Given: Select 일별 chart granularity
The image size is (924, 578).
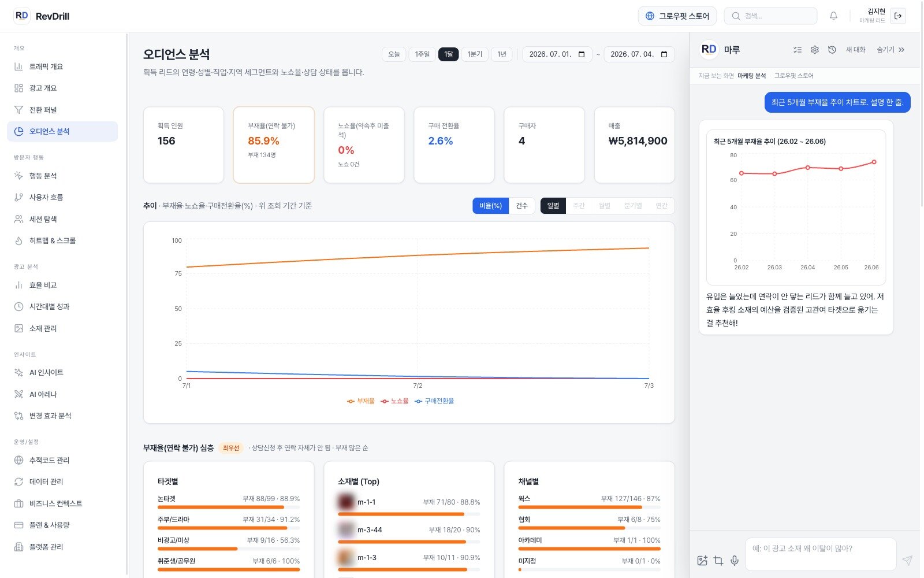Looking at the screenshot, I should point(553,206).
